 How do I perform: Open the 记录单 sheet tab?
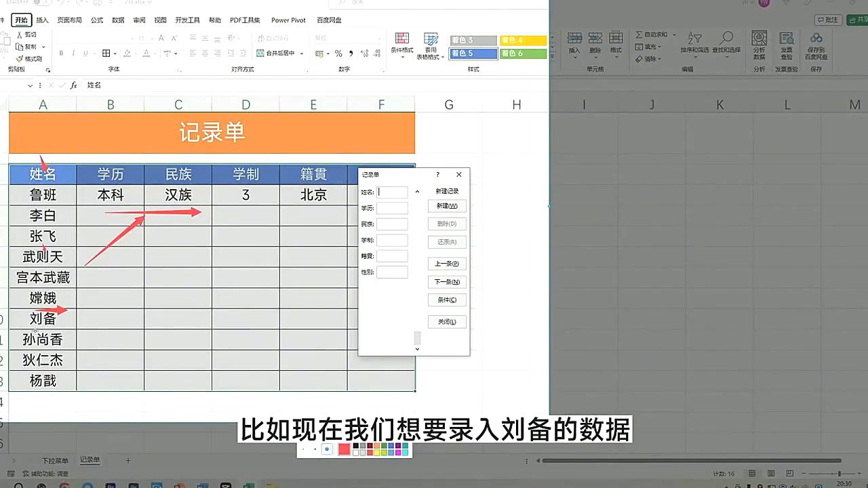pos(90,460)
